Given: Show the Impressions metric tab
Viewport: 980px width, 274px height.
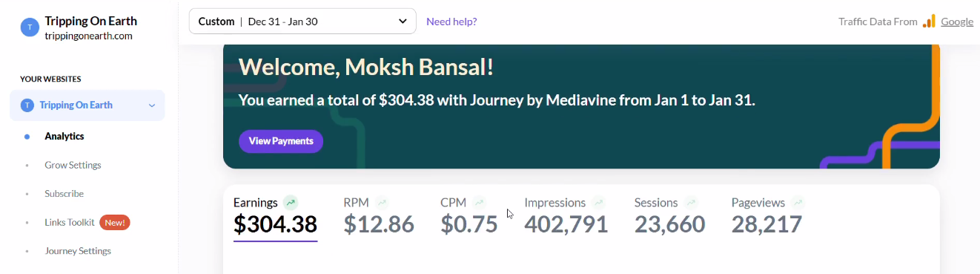Looking at the screenshot, I should [x=566, y=215].
